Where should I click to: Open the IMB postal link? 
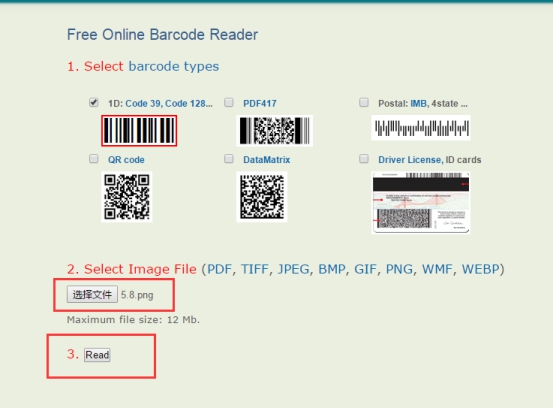418,104
